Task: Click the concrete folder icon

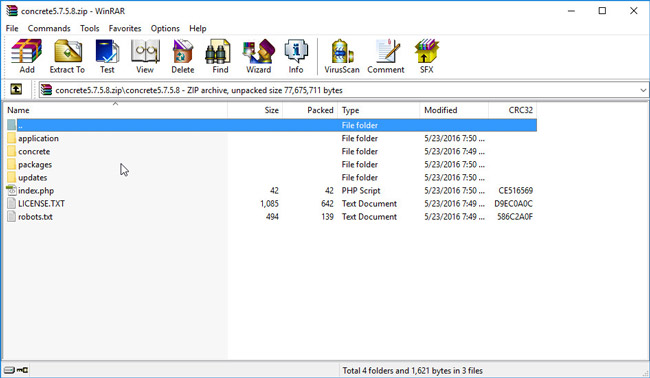Action: click(12, 151)
